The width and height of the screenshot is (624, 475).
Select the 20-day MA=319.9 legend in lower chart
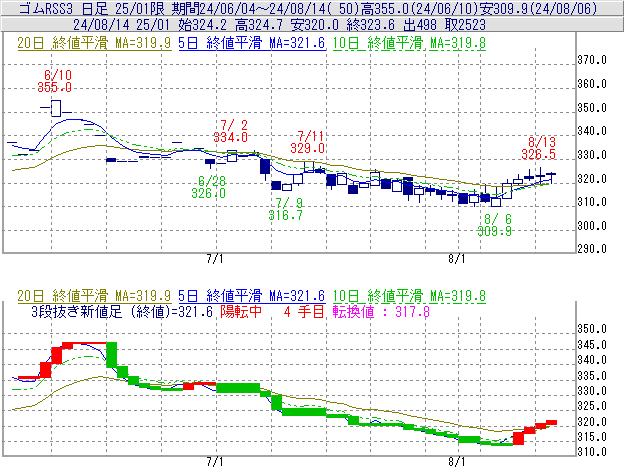[x=94, y=296]
